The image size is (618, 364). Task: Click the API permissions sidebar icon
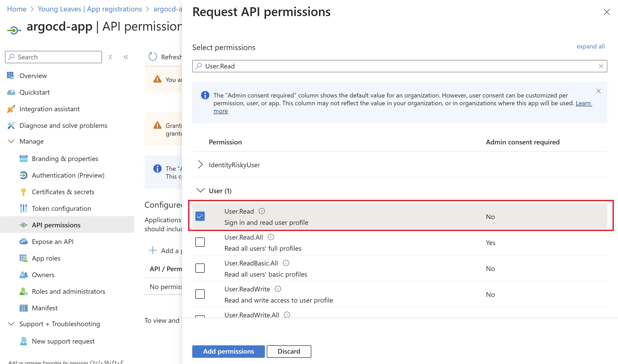23,225
